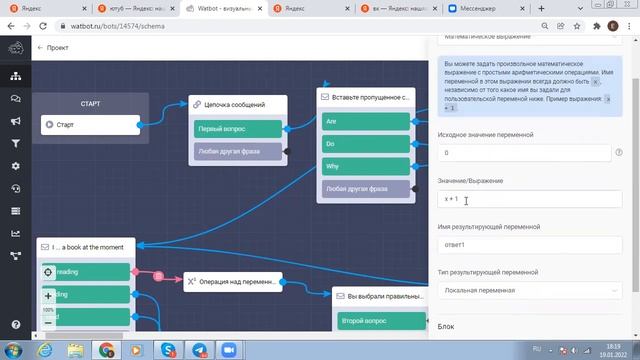Screen dimensions: 640x360
Task: Click the address bar URL
Action: pyautogui.click(x=118, y=26)
